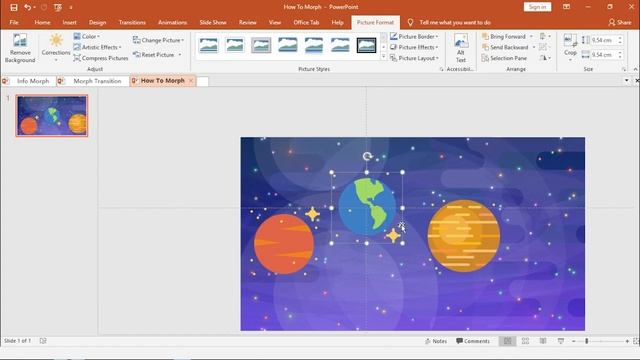Switch to Reading View icon
This screenshot has height=360, width=640.
543,341
